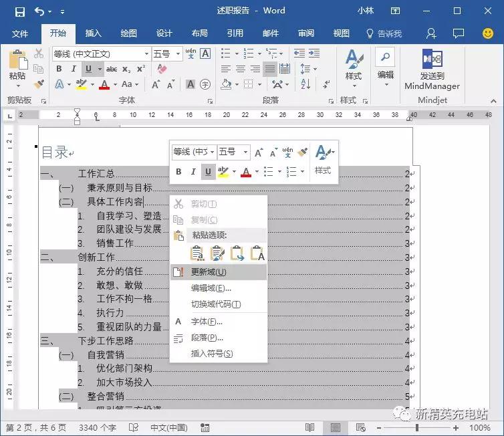Toggle Character Shading in ribbon

click(x=191, y=84)
